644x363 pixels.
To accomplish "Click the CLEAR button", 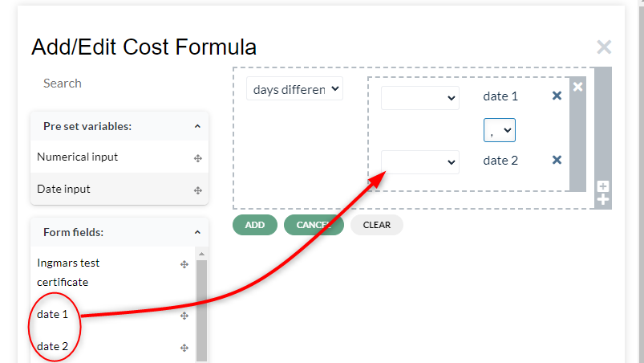I will click(x=377, y=225).
